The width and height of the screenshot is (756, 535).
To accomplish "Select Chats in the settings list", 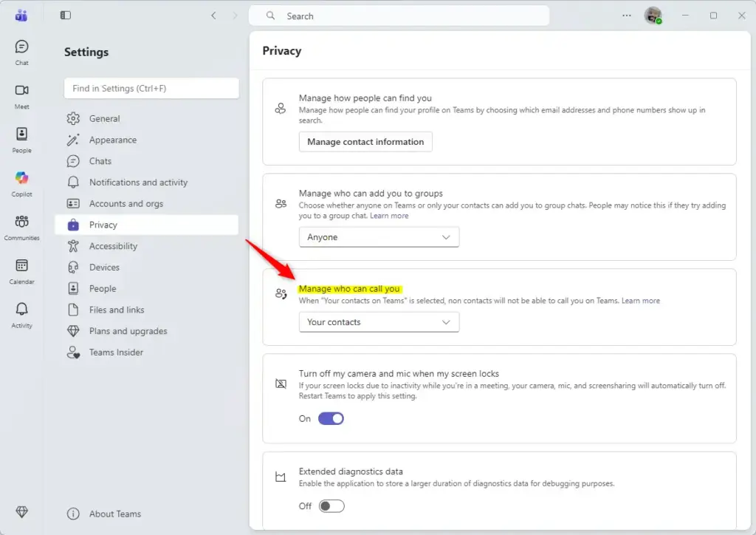I will click(147, 161).
